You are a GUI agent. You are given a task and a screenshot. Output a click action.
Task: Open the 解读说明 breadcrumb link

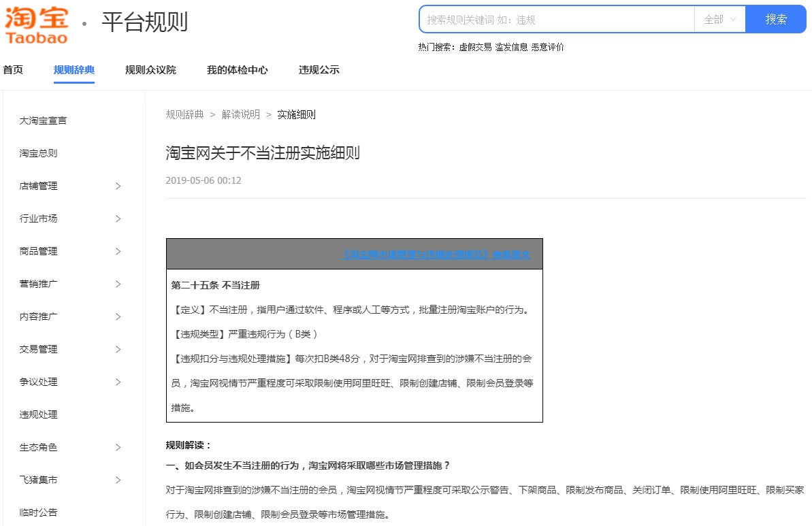coord(241,114)
